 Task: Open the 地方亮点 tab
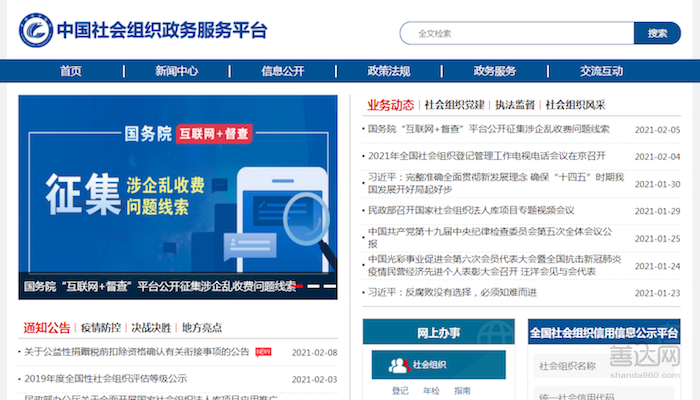202,327
